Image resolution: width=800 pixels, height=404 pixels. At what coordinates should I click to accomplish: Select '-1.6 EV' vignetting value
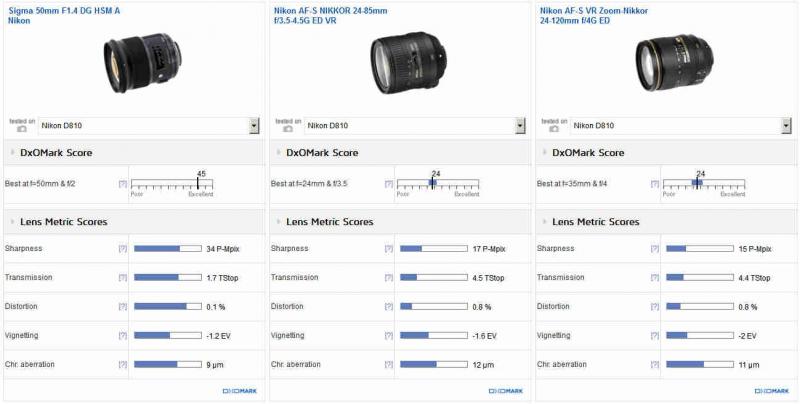(485, 336)
